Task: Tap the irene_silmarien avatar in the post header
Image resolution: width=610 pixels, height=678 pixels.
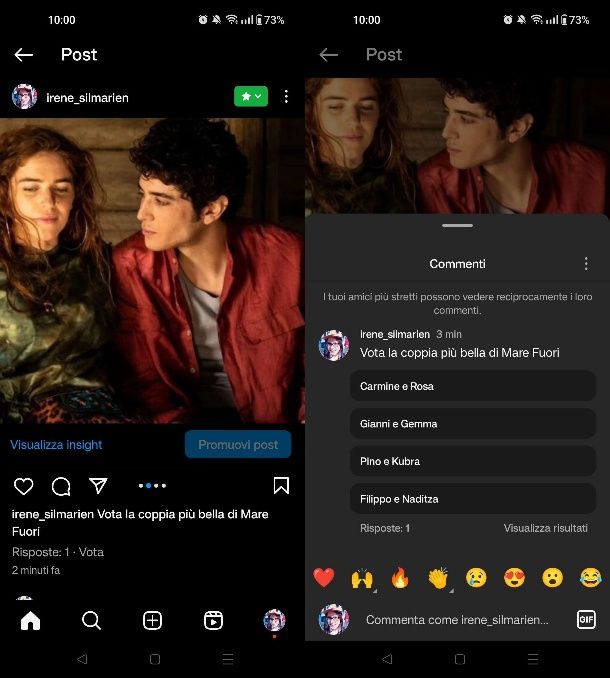Action: [x=24, y=96]
